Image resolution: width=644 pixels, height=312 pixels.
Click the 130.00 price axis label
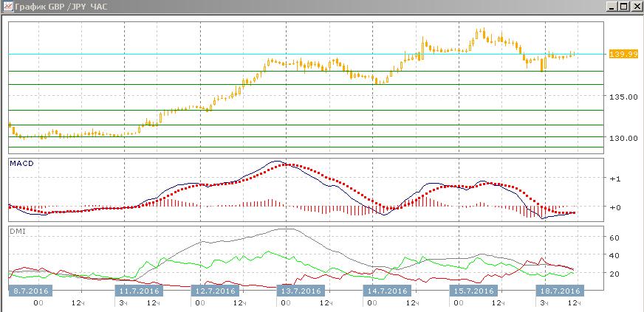tap(624, 139)
